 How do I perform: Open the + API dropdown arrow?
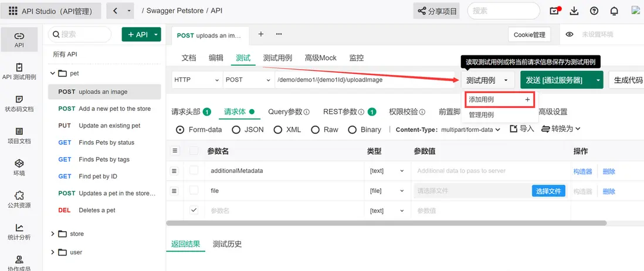156,35
